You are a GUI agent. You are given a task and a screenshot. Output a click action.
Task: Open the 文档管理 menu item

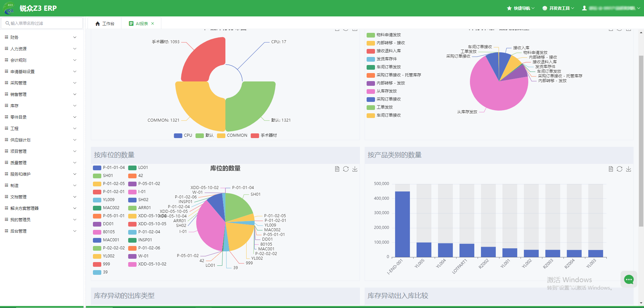click(x=42, y=197)
